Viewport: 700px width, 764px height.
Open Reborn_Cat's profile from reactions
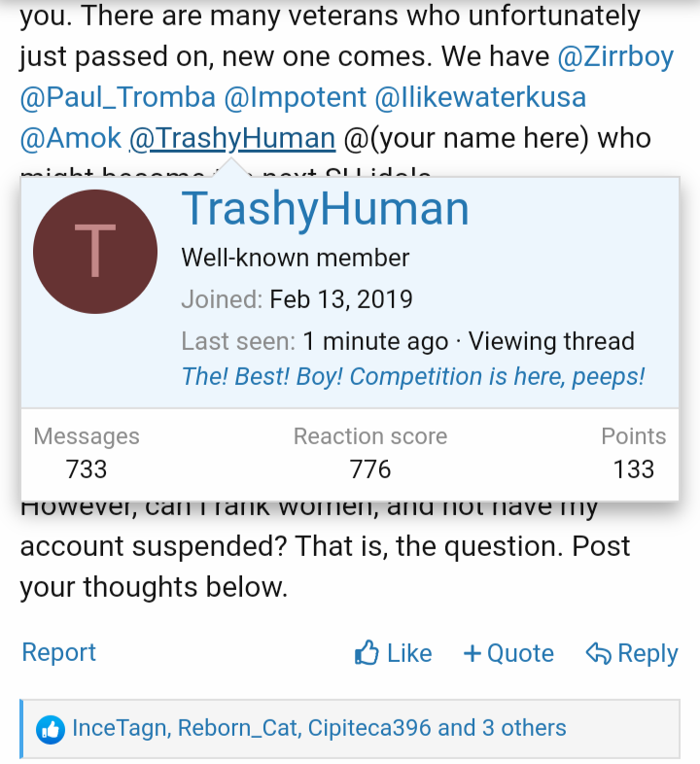[x=237, y=728]
